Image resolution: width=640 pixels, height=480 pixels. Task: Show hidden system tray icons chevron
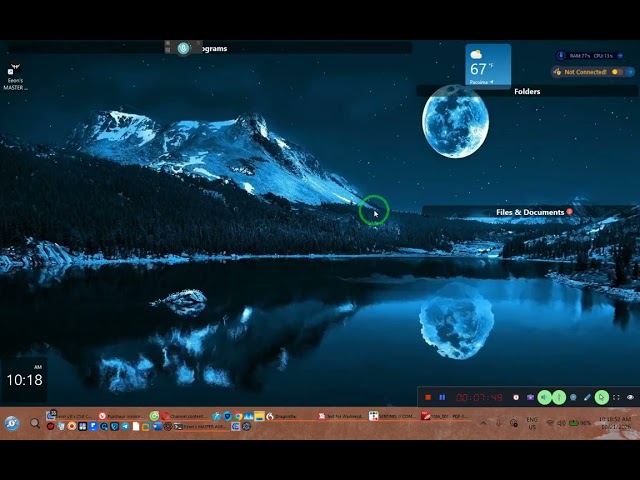(483, 423)
